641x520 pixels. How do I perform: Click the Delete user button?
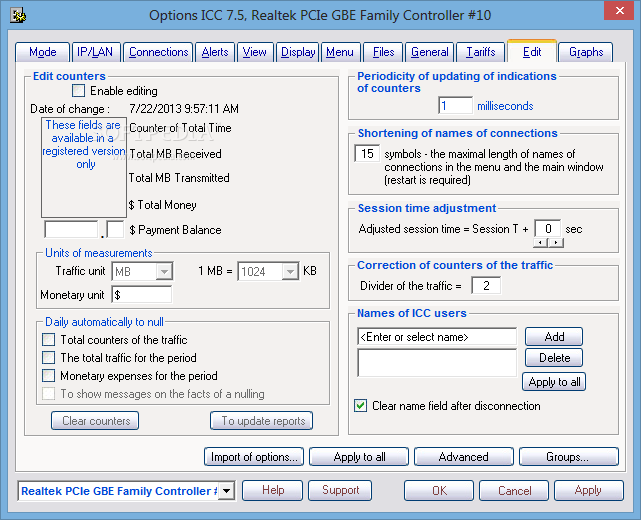554,358
